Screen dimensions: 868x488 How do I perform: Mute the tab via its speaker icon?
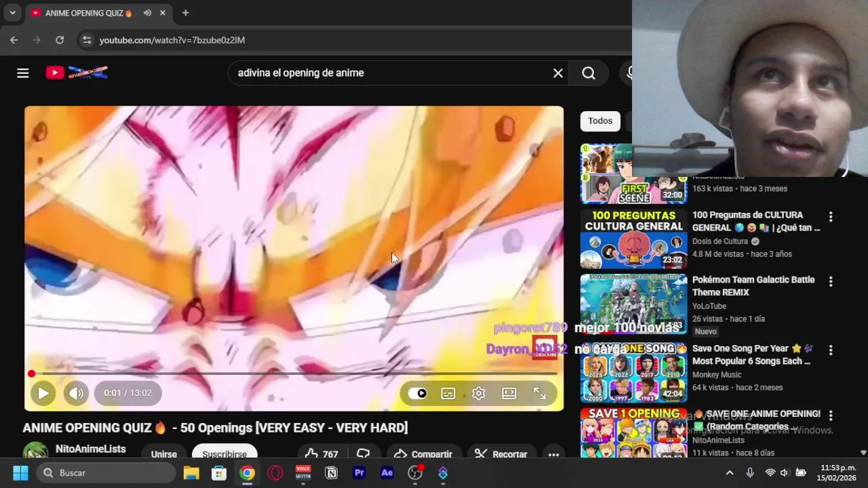(147, 13)
